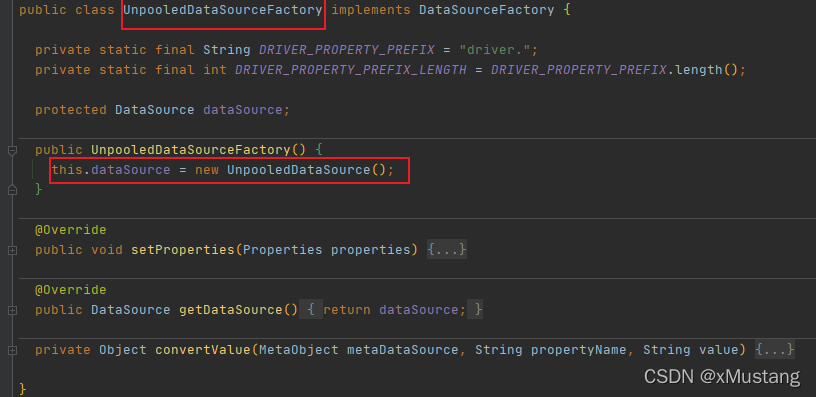The width and height of the screenshot is (816, 397).
Task: Click the folded brace before return dataSource
Action: point(311,310)
